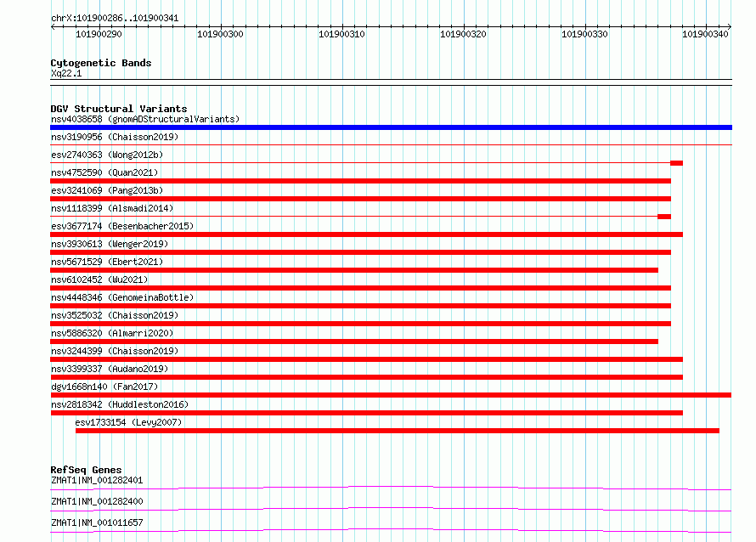Select variant nsv4448346 (GenomeinaBottle) label
Image resolution: width=756 pixels, height=542 pixels.
click(x=122, y=297)
